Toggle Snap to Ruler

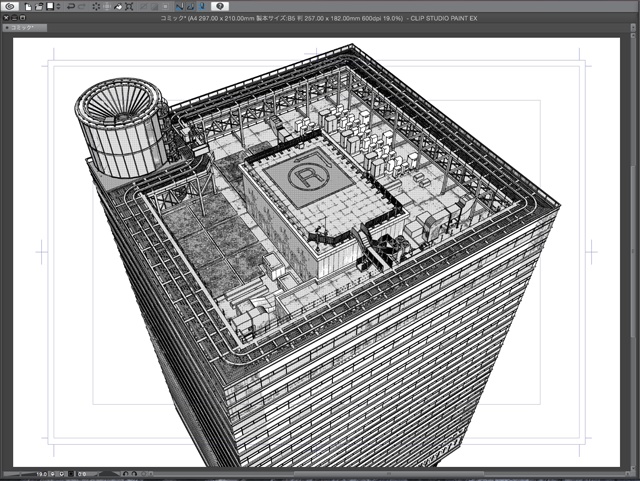point(180,7)
